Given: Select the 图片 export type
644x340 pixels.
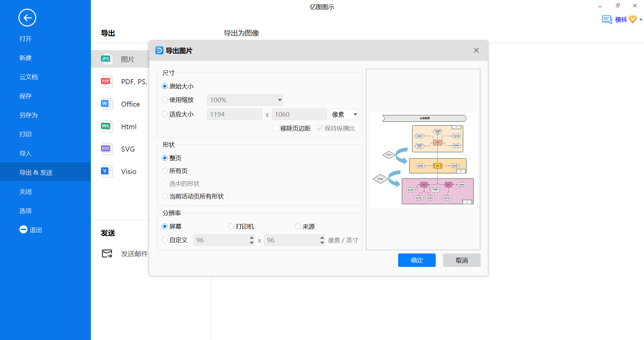Looking at the screenshot, I should [128, 59].
